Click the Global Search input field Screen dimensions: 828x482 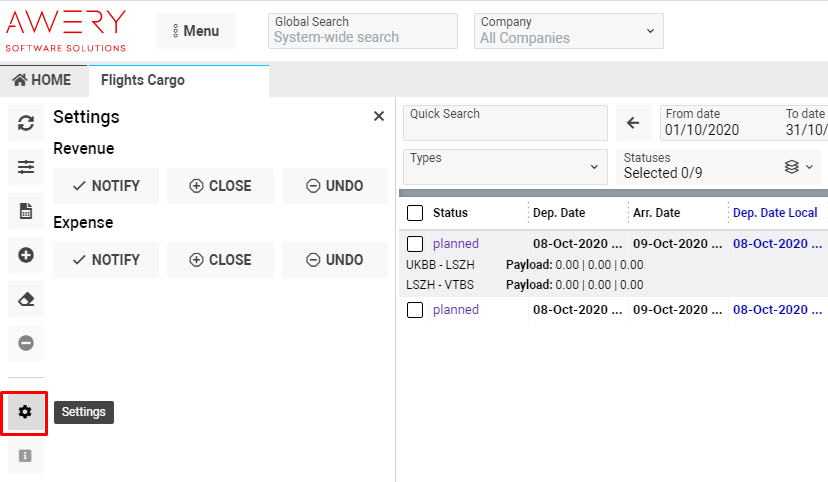(363, 37)
